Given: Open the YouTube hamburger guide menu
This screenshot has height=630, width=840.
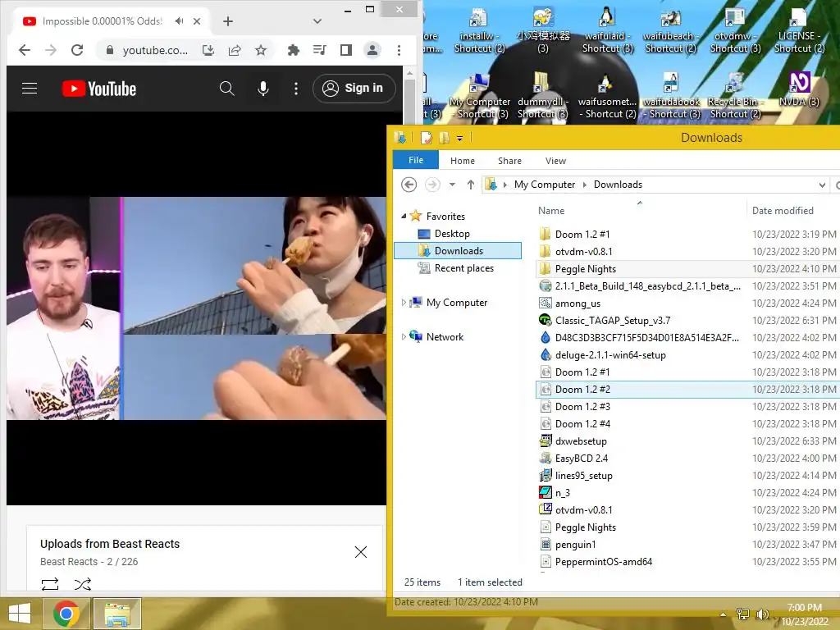Looking at the screenshot, I should pos(30,89).
